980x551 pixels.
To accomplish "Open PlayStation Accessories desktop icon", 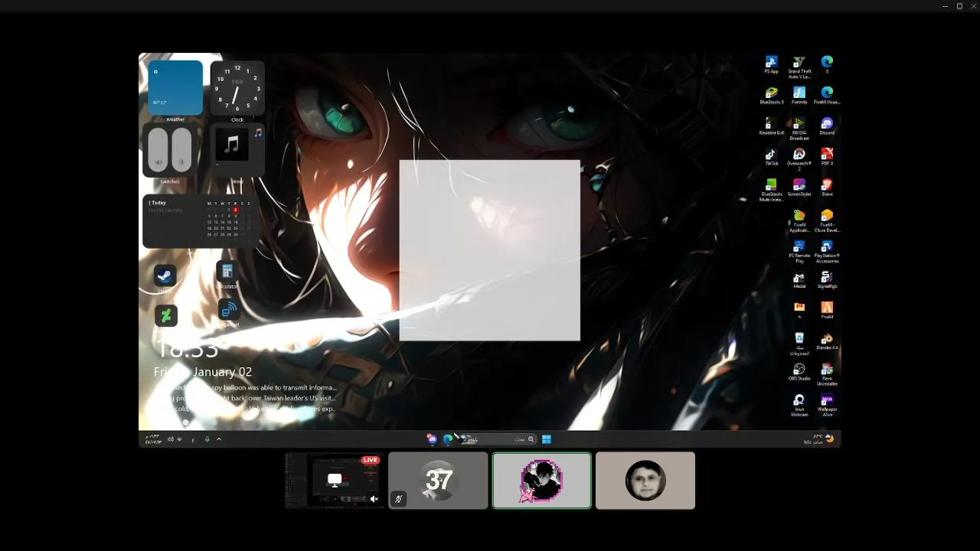I will point(827,252).
